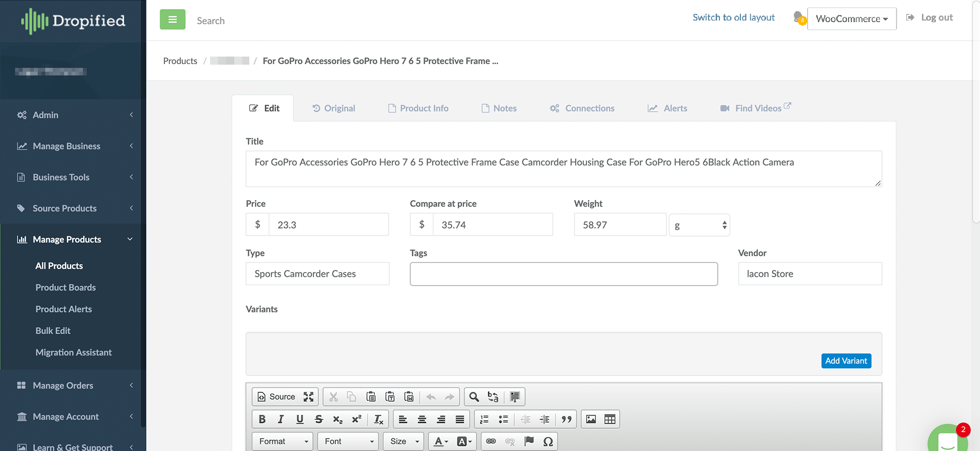The height and width of the screenshot is (451, 980).
Task: Maximize the editor with the fullscreen icon
Action: point(309,397)
